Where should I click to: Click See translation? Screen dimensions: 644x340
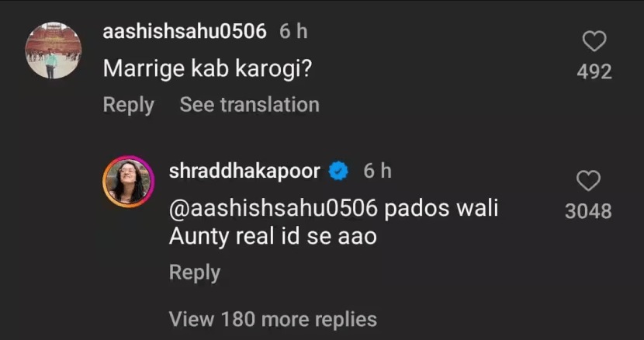(249, 105)
